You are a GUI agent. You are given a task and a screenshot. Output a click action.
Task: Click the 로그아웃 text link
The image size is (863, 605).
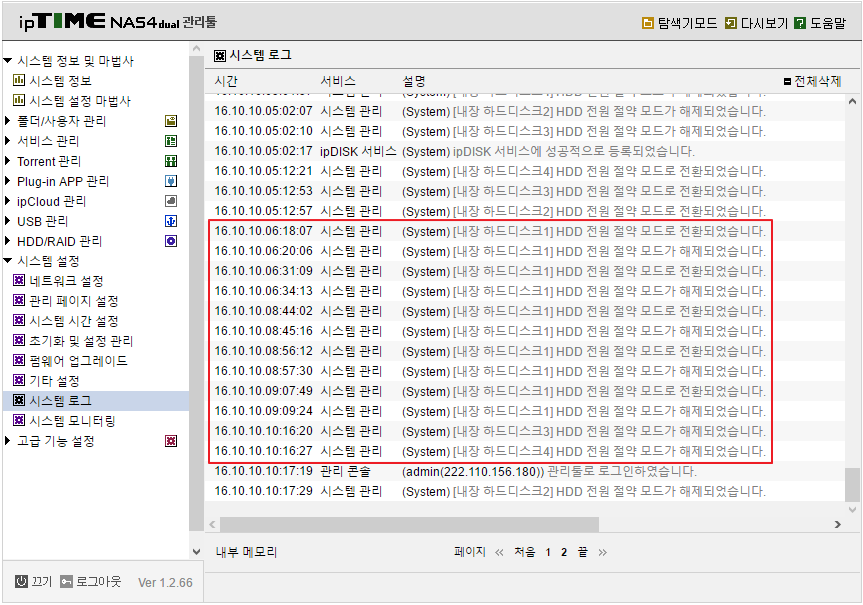click(x=99, y=581)
